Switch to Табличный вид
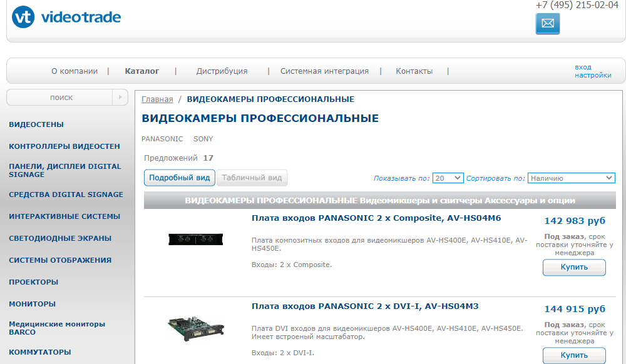This screenshot has width=626, height=364. (252, 178)
